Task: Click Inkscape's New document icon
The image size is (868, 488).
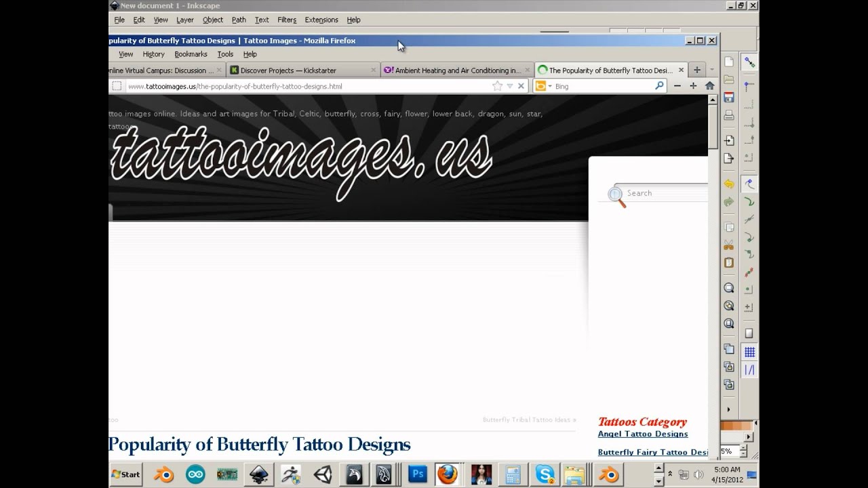Action: 729,62
